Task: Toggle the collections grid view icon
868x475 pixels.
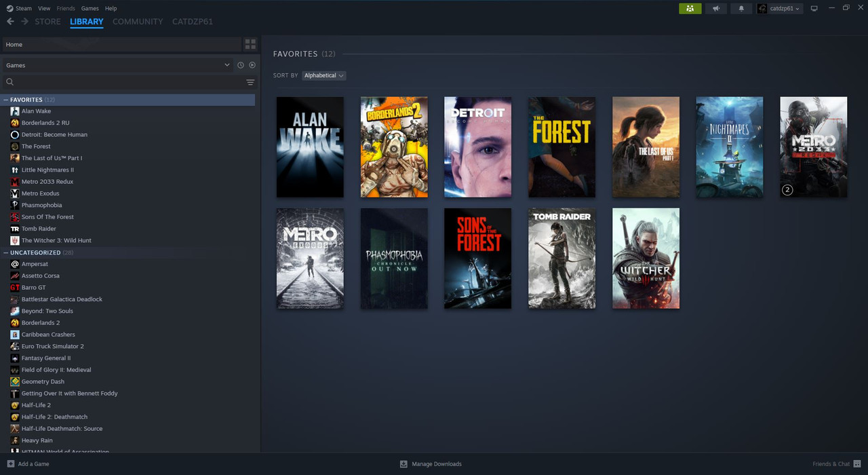Action: [x=250, y=44]
